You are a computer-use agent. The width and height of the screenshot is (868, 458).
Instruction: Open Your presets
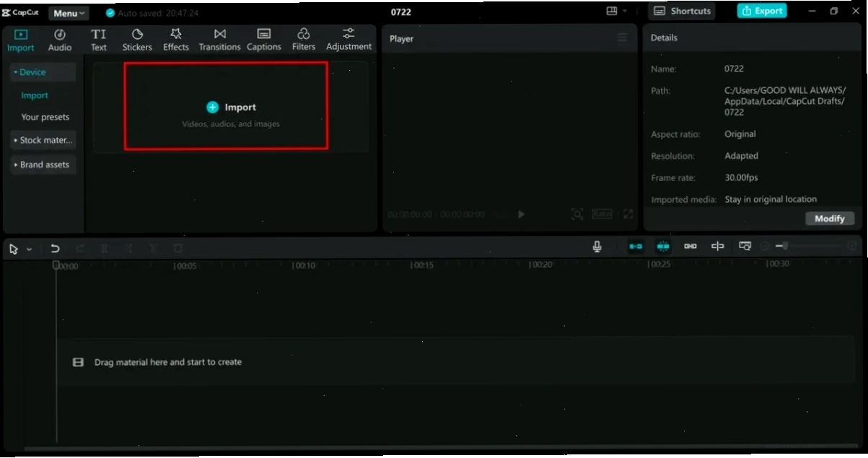click(x=45, y=117)
